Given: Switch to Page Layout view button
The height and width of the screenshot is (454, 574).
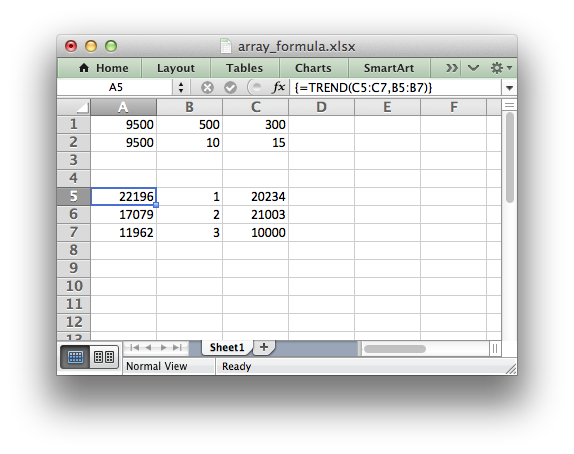Looking at the screenshot, I should [104, 357].
